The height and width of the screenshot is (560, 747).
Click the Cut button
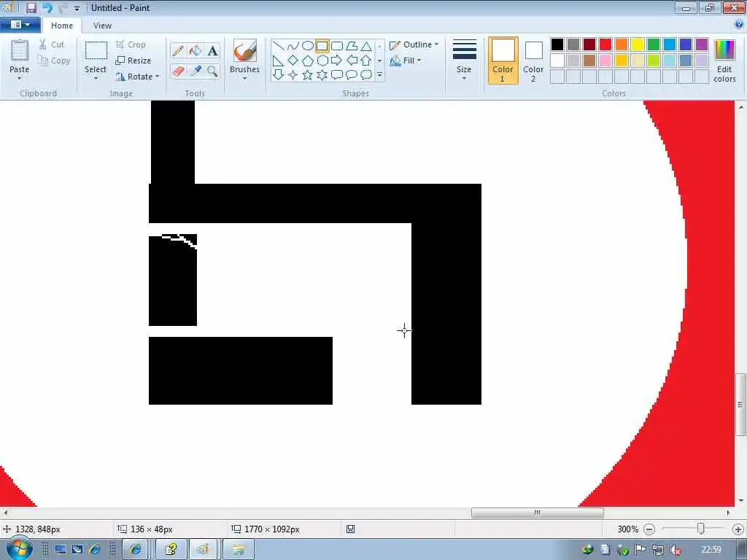(x=52, y=44)
